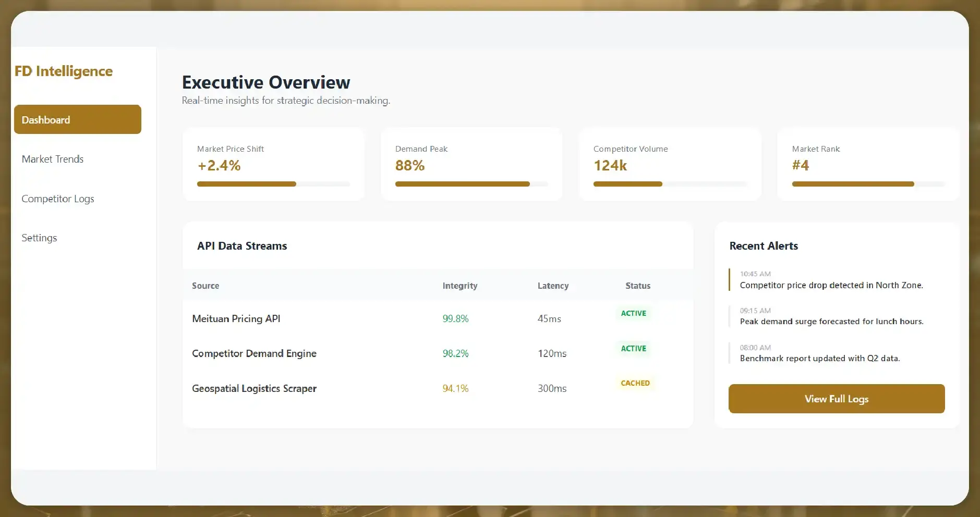The image size is (980, 517).
Task: Click the 300ms latency value
Action: 552,388
